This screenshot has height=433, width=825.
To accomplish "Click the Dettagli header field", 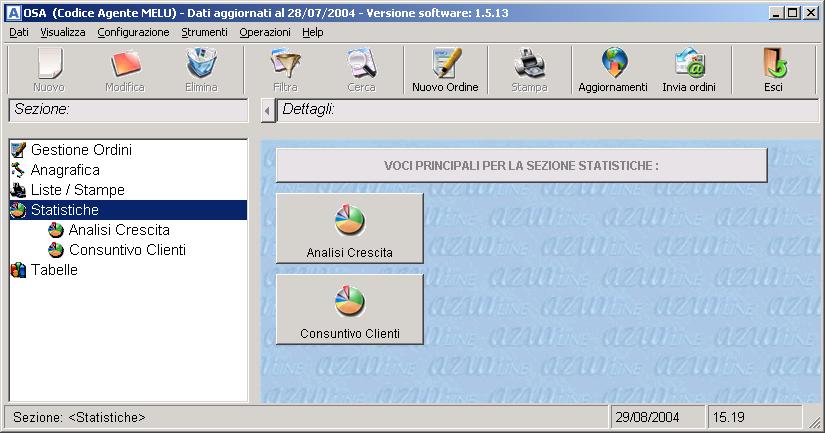I will coord(548,110).
